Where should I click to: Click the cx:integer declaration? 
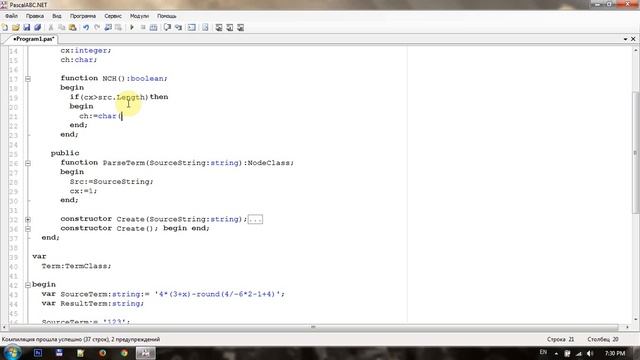[86, 51]
